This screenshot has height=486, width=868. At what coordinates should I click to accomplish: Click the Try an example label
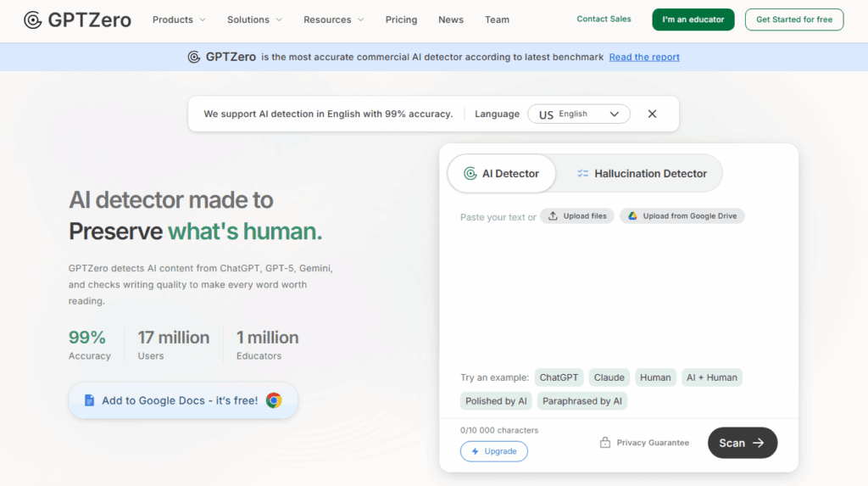coord(494,377)
